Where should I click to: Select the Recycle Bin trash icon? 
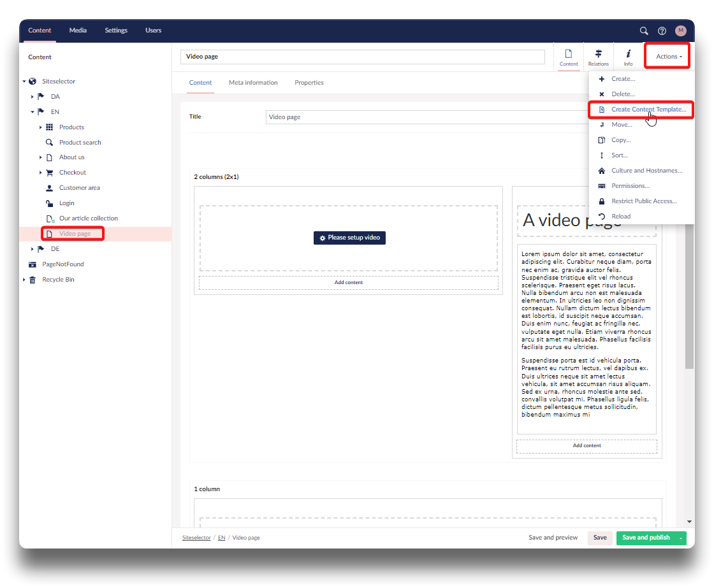(33, 280)
